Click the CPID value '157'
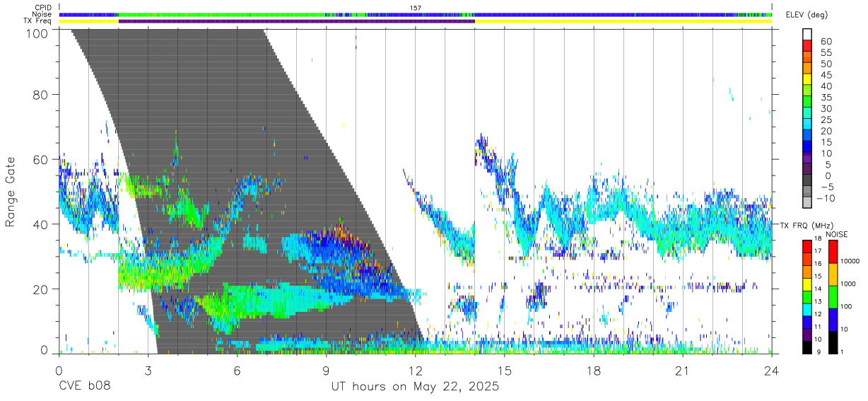Screen dimensions: 868x401 coord(416,8)
